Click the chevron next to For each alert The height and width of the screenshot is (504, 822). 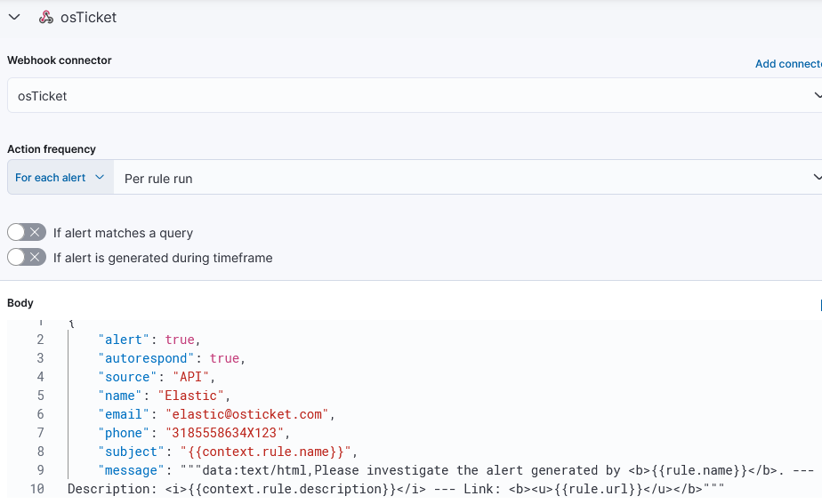[99, 178]
